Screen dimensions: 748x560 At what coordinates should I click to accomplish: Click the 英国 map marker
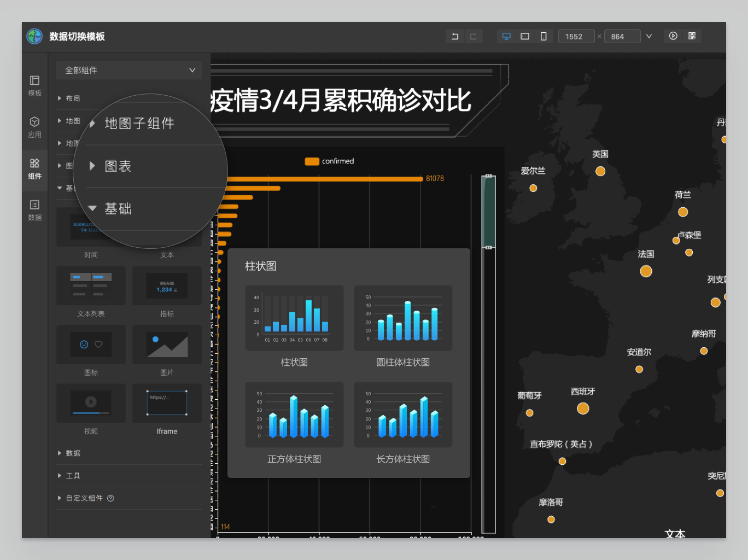[600, 171]
